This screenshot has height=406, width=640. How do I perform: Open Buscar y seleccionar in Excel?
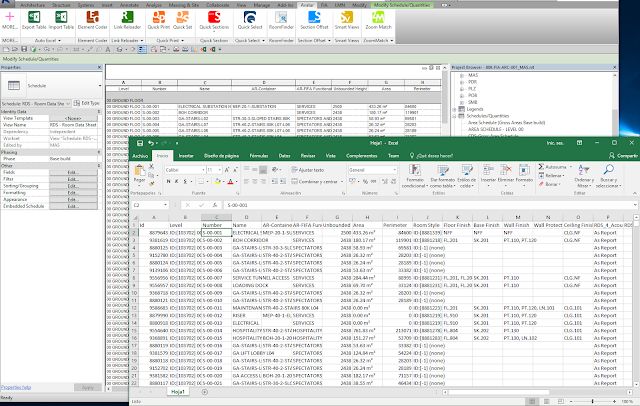click(x=608, y=176)
